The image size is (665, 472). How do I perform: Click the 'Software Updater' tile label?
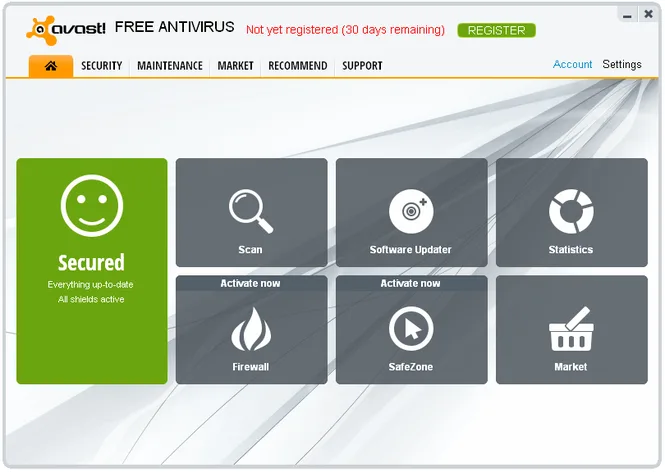411,249
